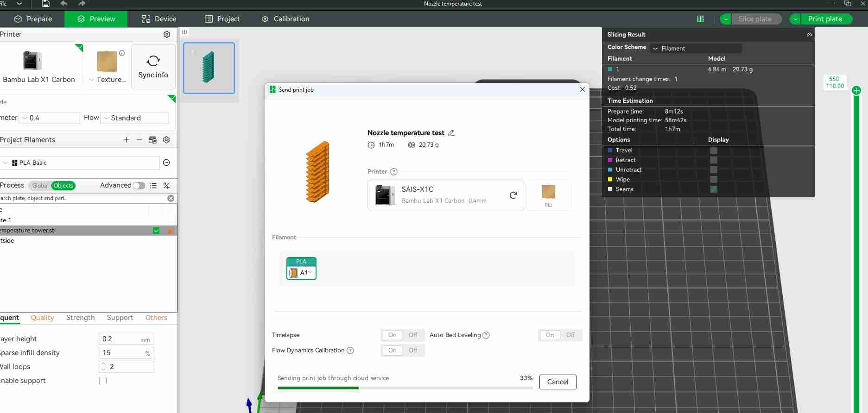Click the save icon in title bar

(45, 4)
